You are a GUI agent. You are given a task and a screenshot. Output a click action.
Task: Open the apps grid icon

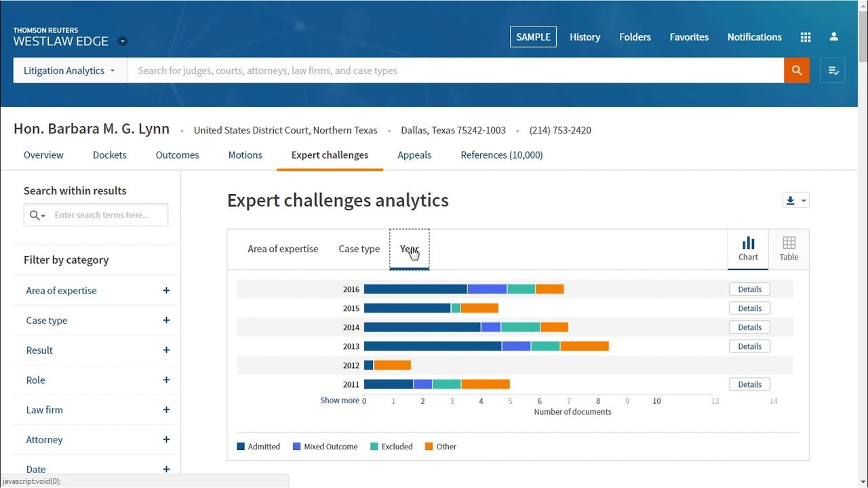[806, 37]
